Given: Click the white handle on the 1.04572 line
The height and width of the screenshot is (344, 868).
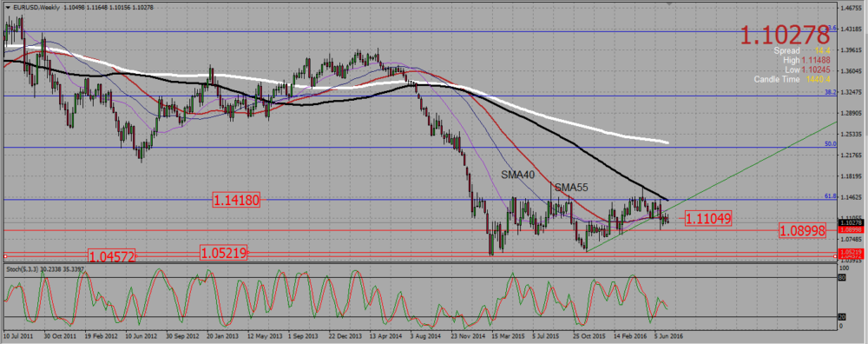Looking at the screenshot, I should pyautogui.click(x=5, y=256).
